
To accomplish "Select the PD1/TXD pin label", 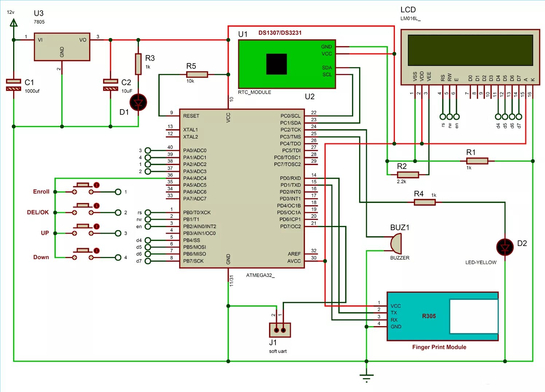I will click(x=290, y=185).
